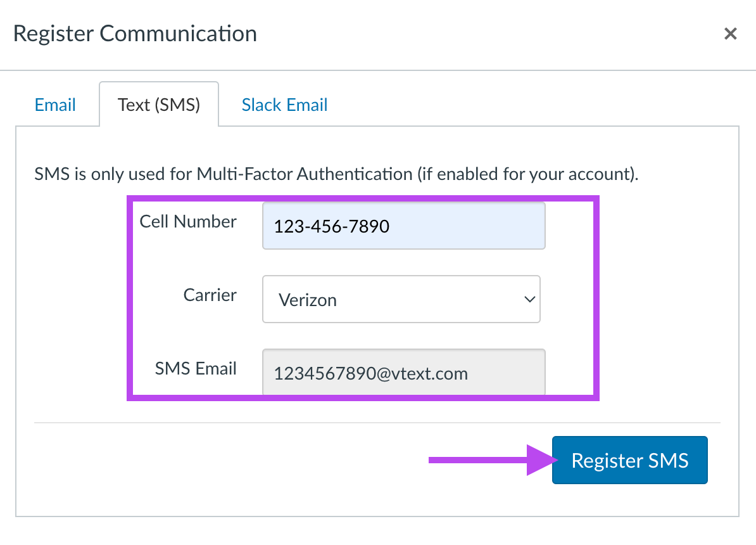Click the Cell Number input field
This screenshot has width=756, height=545.
click(x=403, y=226)
